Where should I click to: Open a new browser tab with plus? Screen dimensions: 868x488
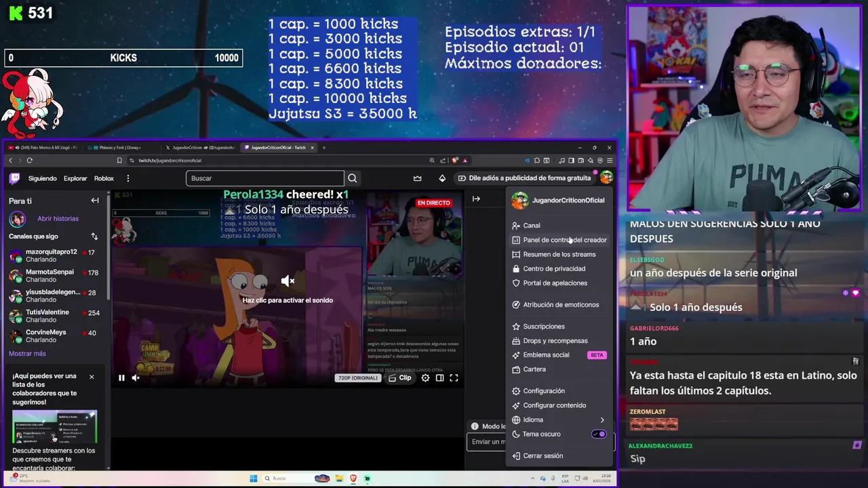pos(324,148)
